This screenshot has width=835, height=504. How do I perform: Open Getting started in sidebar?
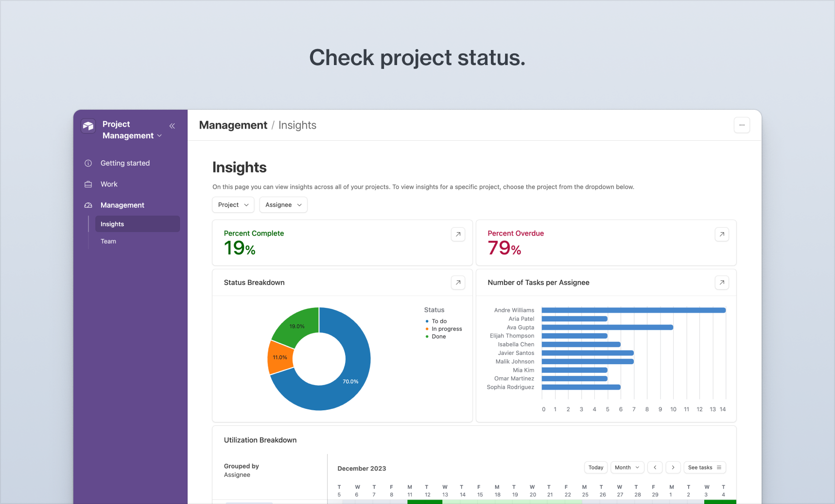[x=125, y=163]
